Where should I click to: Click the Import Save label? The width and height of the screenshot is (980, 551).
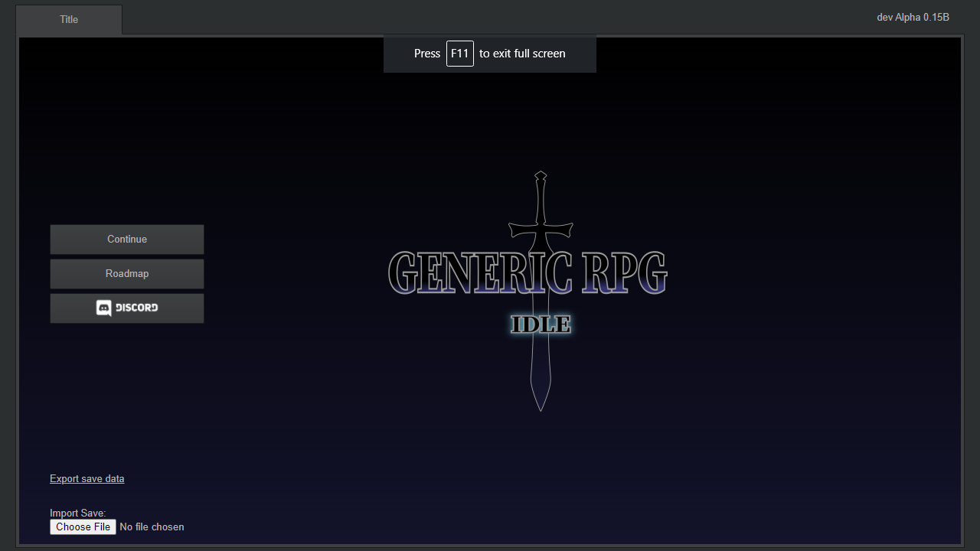78,513
